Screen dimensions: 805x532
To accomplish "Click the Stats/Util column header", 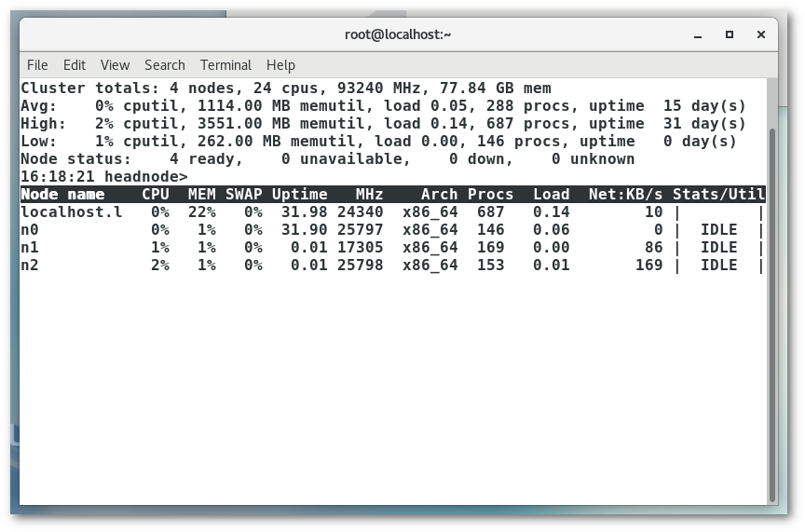I will click(x=718, y=195).
